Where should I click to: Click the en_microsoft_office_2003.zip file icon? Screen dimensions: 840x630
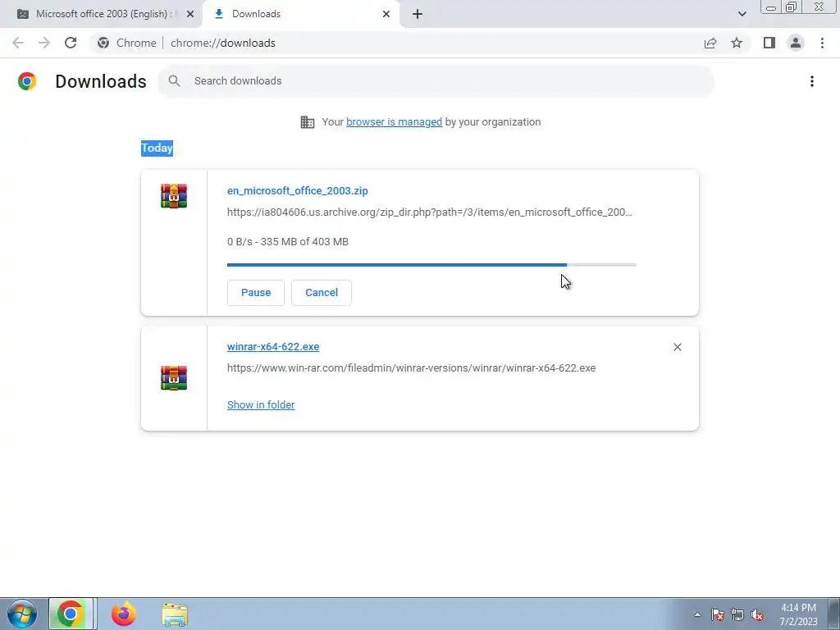pyautogui.click(x=174, y=195)
